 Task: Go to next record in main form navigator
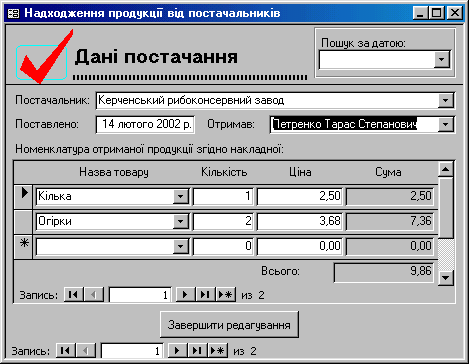pyautogui.click(x=177, y=351)
